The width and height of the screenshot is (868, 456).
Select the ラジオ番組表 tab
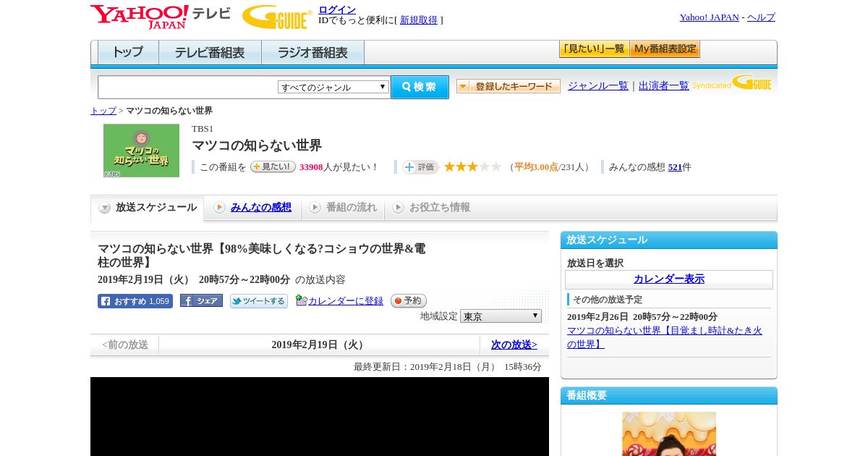[312, 53]
